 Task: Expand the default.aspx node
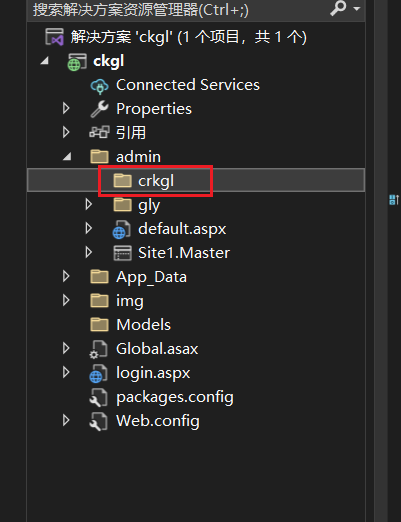coord(89,228)
